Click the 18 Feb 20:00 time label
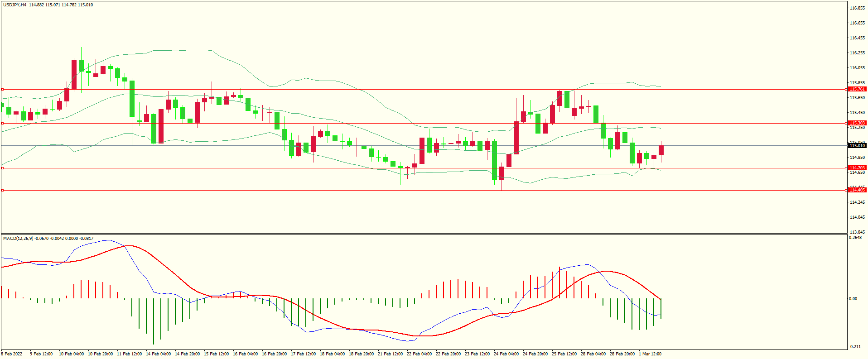This screenshot has height=359, width=868. (361, 354)
